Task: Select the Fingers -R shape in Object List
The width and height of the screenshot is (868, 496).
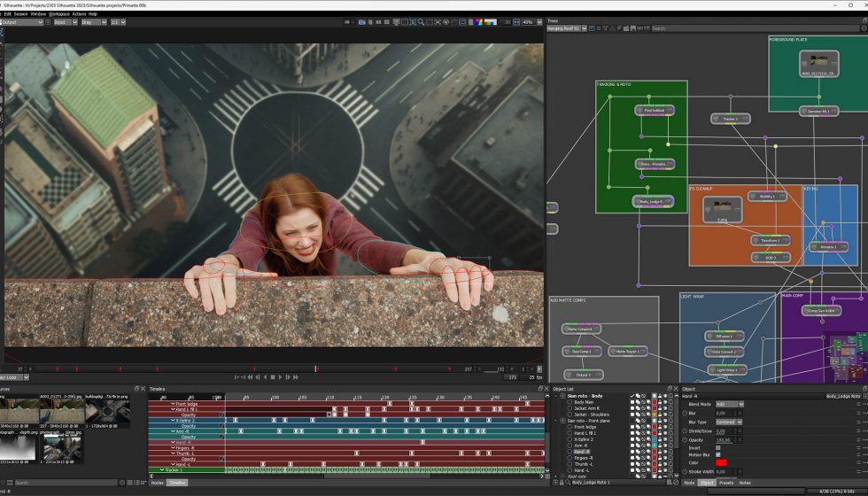Action: [584, 457]
